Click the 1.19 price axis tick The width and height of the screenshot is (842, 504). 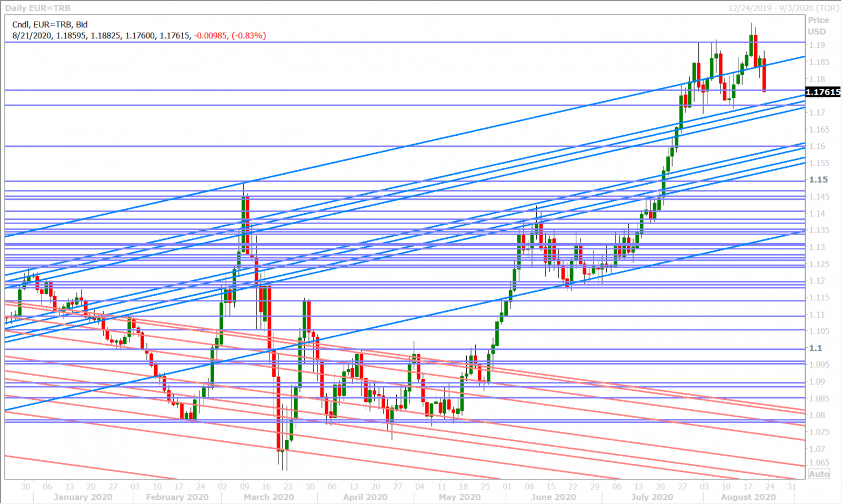[x=816, y=45]
